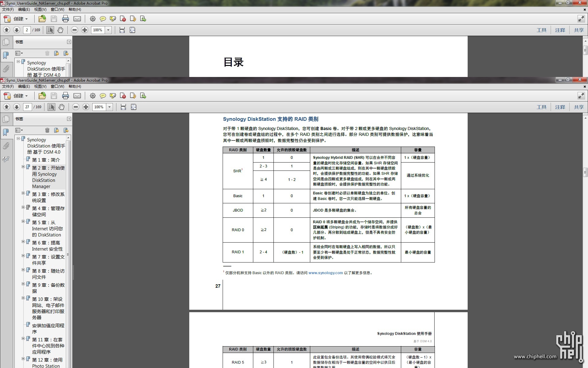Go to next page in the front window

point(17,107)
